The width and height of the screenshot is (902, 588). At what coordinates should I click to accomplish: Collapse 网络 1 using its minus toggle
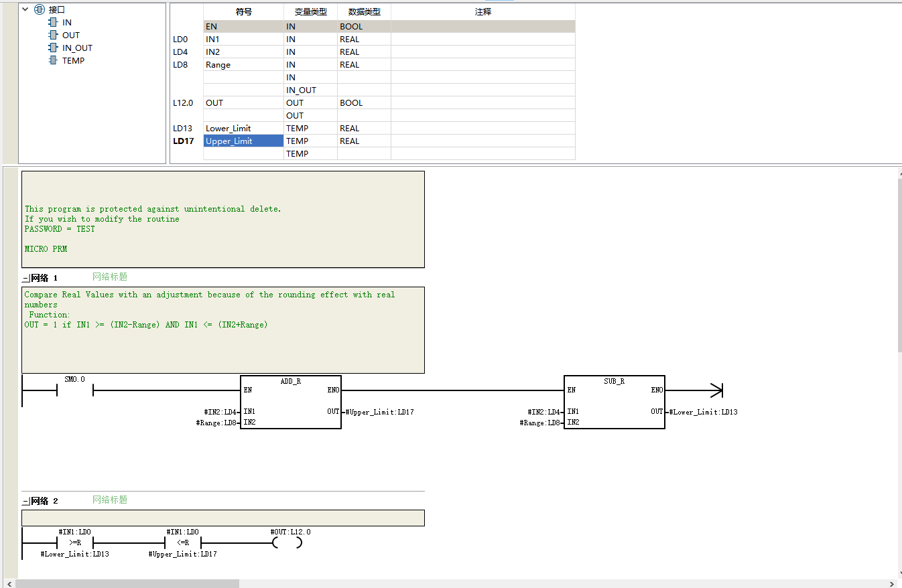[25, 278]
